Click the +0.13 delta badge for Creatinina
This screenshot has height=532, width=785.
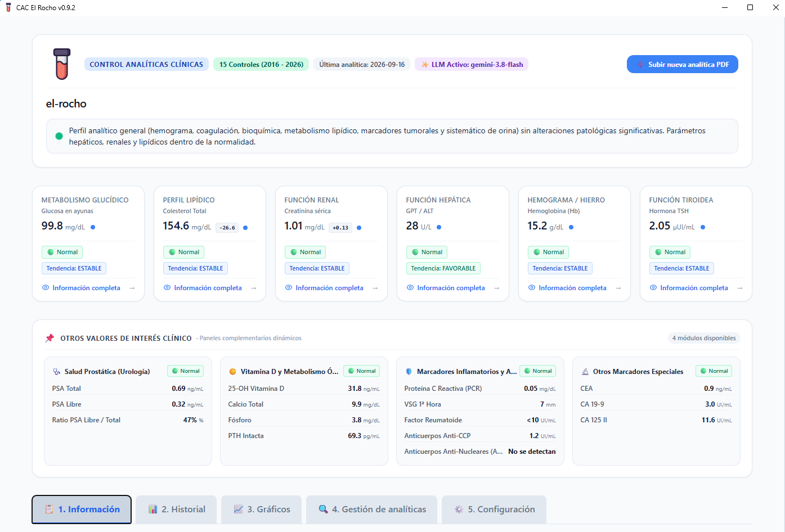(340, 228)
